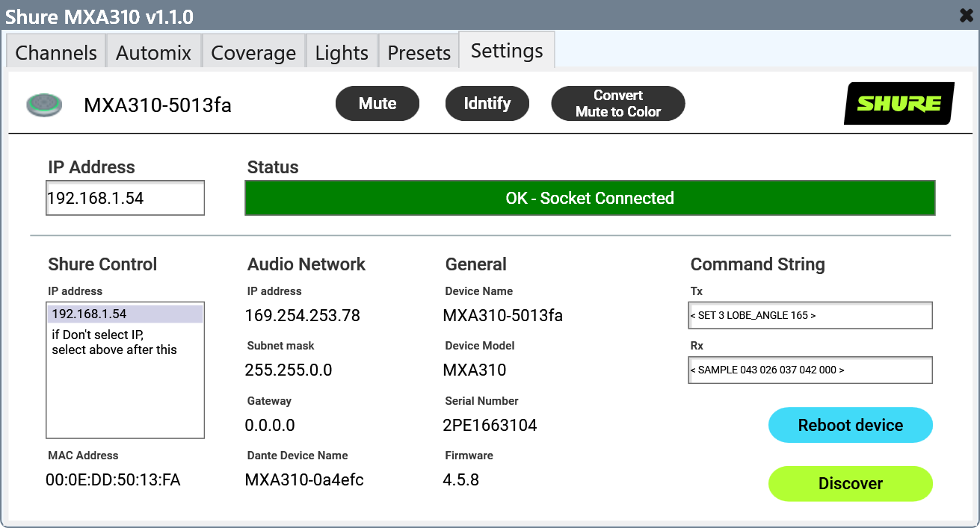The image size is (980, 528).
Task: Open the Automix tab
Action: pos(154,52)
